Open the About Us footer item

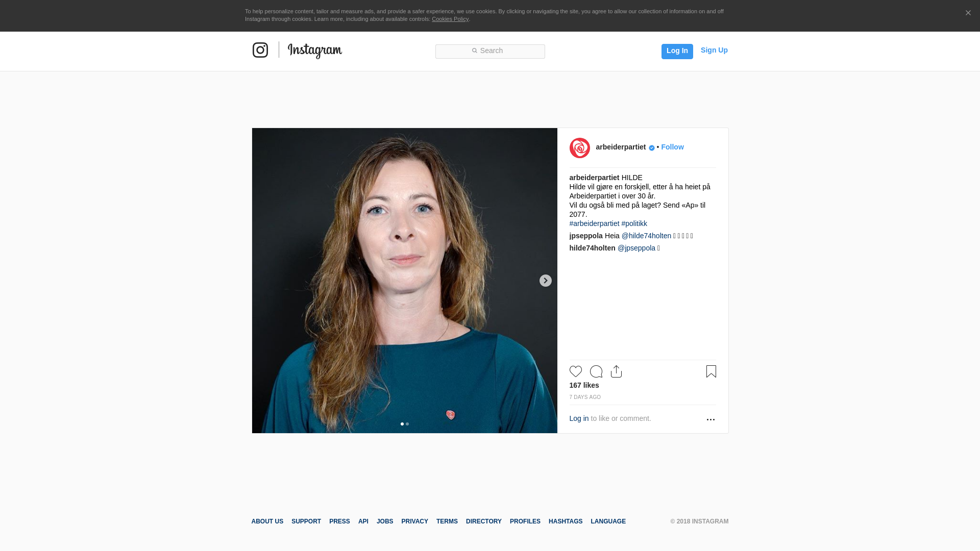tap(267, 521)
